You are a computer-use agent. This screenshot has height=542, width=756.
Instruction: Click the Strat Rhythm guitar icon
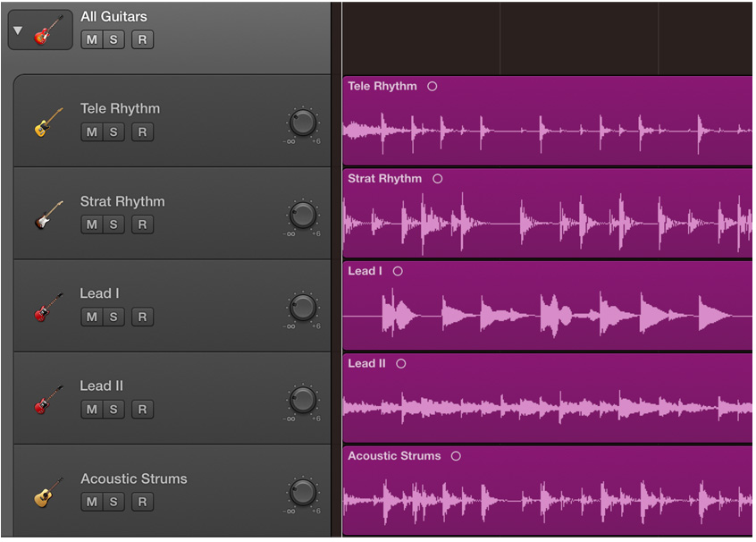point(48,216)
